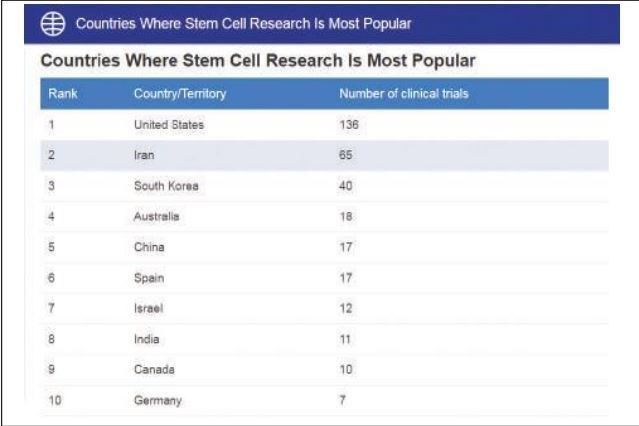
Task: Click the India country cell
Action: pyautogui.click(x=146, y=339)
